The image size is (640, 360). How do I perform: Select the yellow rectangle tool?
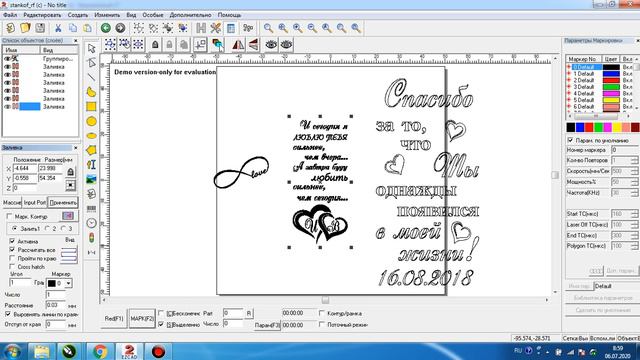[x=91, y=107]
